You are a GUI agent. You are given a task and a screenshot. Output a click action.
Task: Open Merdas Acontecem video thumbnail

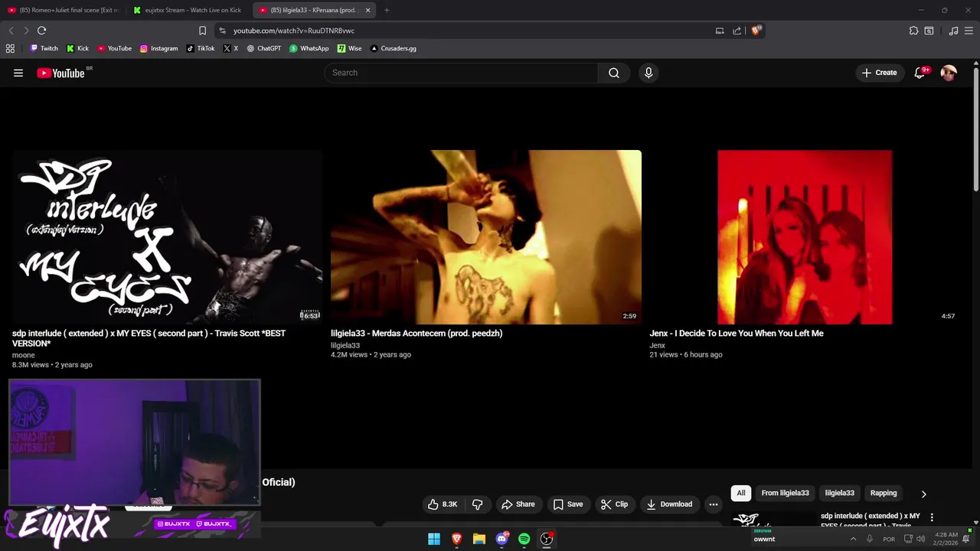[486, 237]
